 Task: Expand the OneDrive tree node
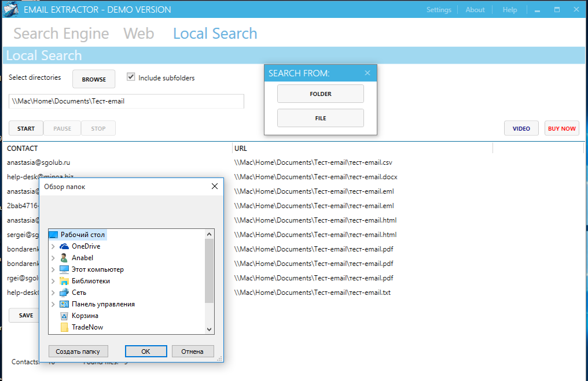pyautogui.click(x=53, y=246)
